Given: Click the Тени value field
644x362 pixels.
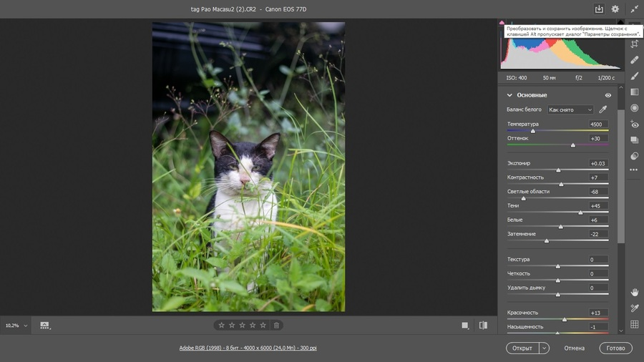Looking at the screenshot, I should tap(598, 206).
